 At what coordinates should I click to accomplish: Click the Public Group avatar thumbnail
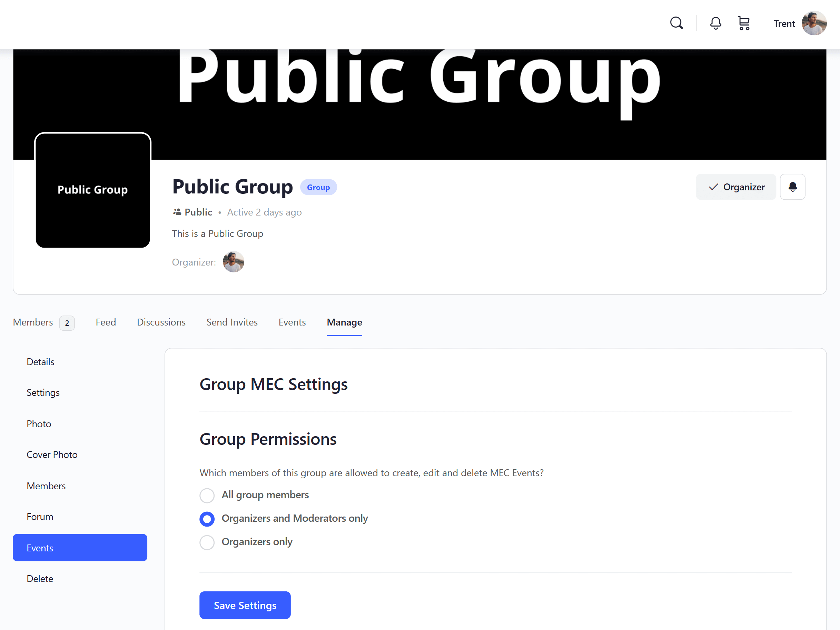[93, 190]
